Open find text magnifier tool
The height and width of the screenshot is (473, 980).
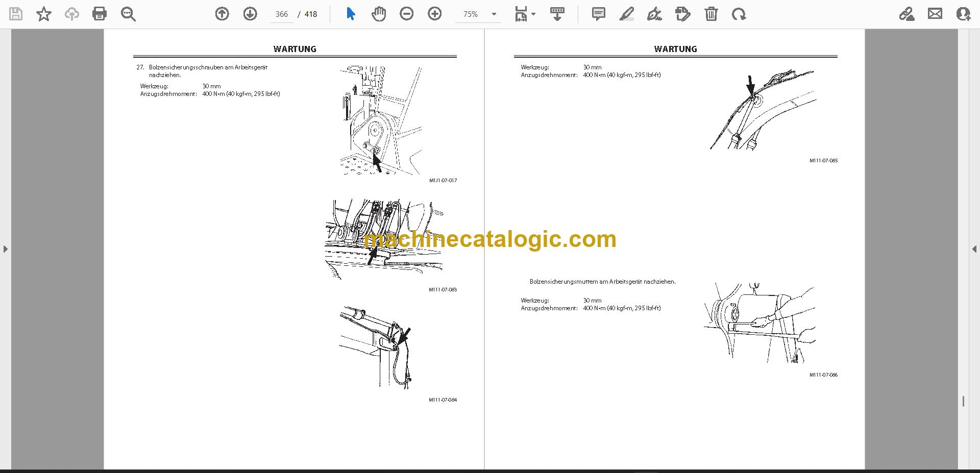tap(128, 14)
